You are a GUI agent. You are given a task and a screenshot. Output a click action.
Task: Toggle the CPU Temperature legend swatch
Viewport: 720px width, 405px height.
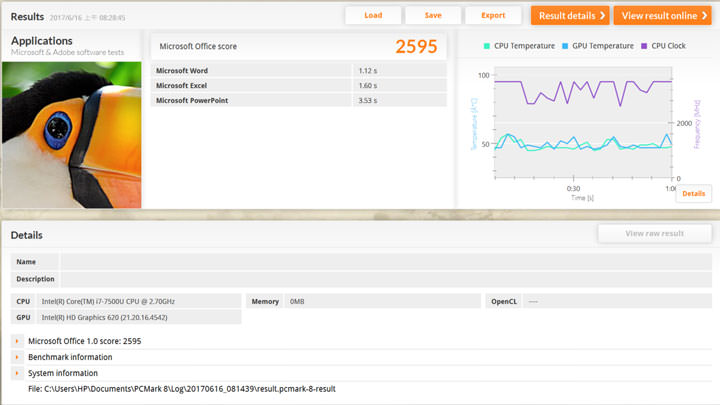[x=487, y=46]
